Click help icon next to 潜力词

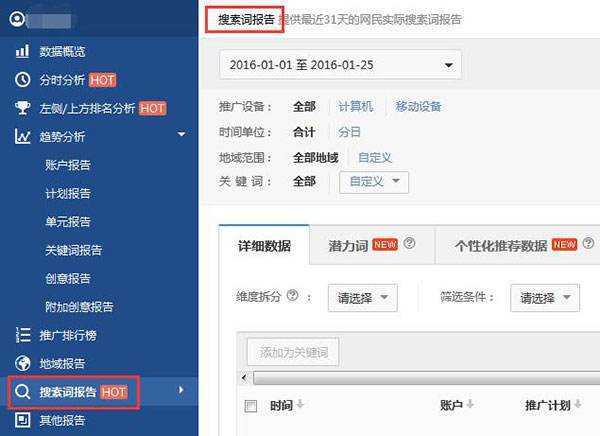tap(409, 243)
